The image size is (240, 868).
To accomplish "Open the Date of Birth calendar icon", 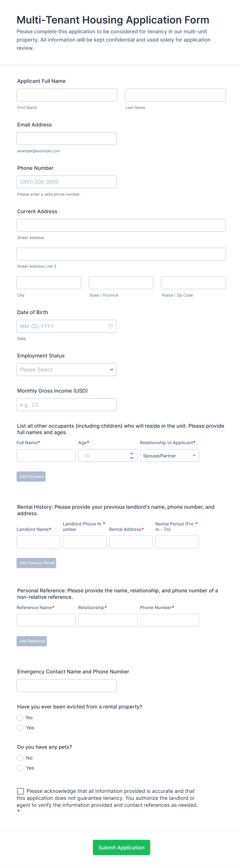I will [110, 326].
